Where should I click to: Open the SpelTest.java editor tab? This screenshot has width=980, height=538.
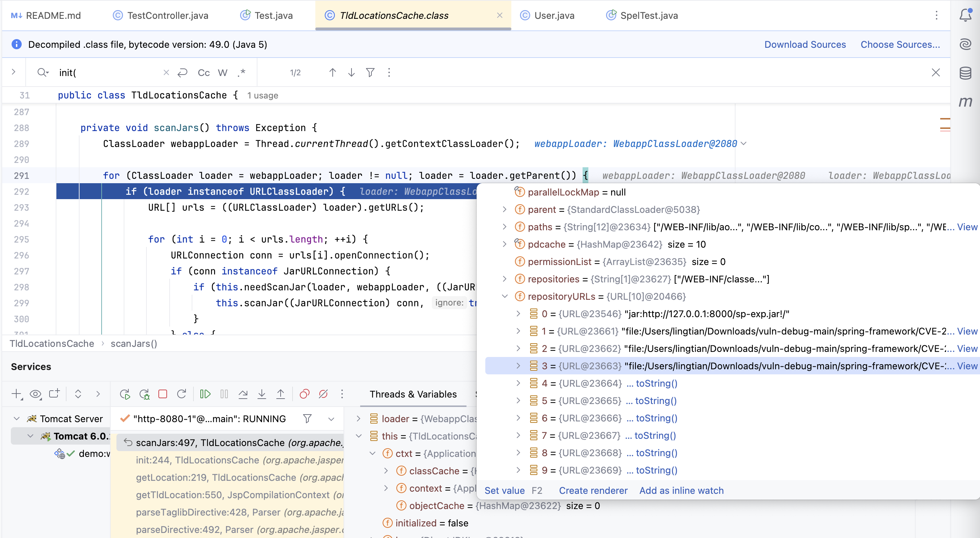tap(649, 15)
